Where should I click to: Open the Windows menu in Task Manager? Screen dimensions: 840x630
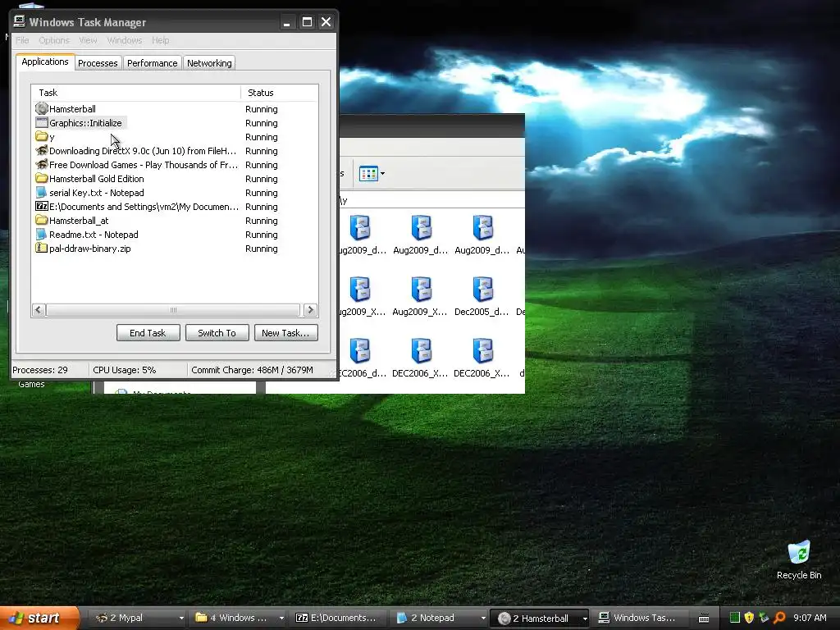point(125,40)
